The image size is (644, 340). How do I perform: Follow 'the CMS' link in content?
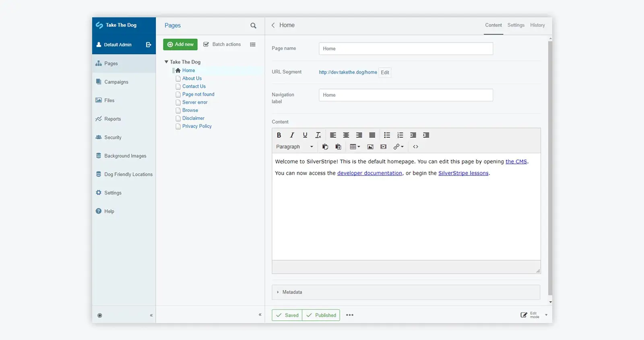click(516, 162)
